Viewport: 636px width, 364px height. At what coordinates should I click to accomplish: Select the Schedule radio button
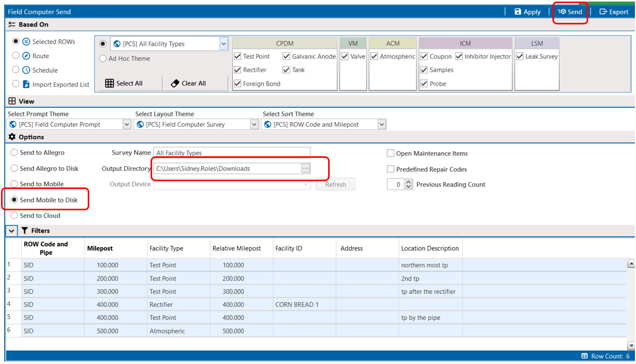click(x=16, y=70)
